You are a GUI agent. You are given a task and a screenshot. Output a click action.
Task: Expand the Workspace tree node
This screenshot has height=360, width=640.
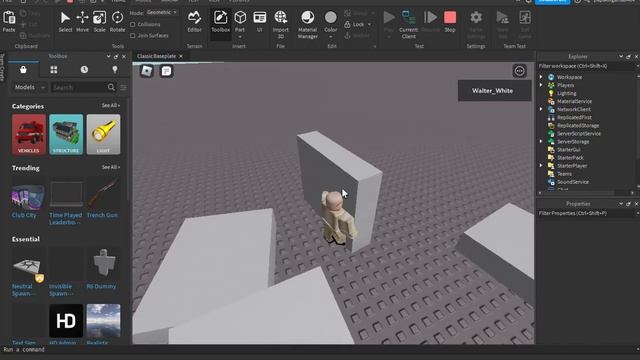click(541, 77)
